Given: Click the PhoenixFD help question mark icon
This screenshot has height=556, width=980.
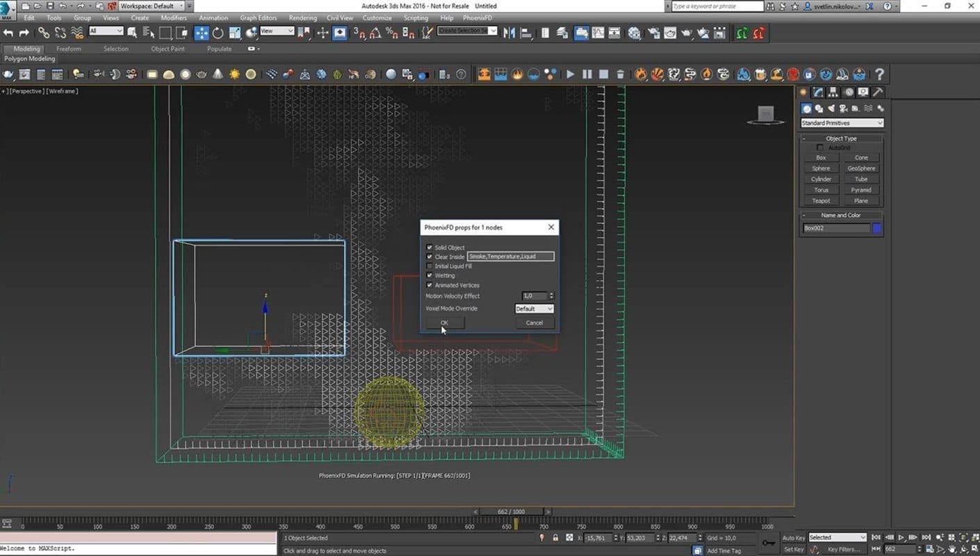Looking at the screenshot, I should tap(879, 74).
